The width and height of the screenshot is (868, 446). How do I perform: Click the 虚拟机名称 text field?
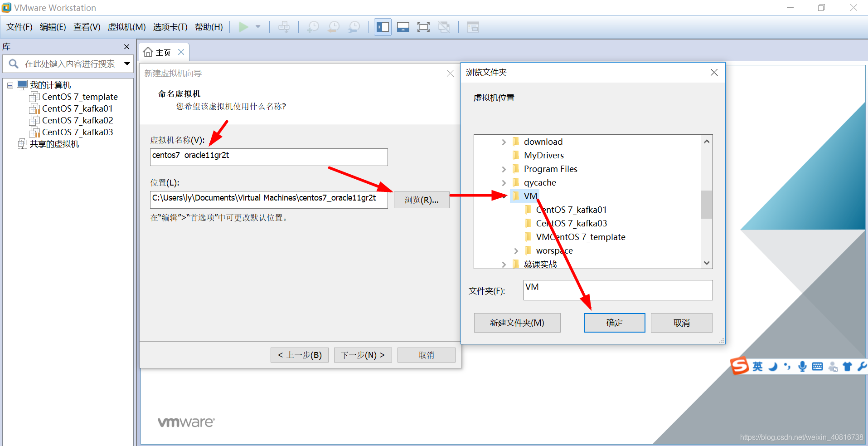coord(269,157)
